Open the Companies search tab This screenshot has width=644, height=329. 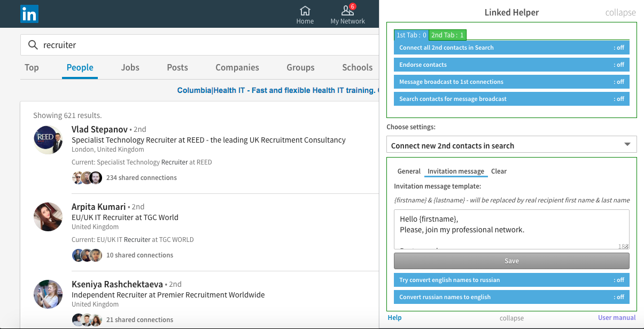point(237,67)
